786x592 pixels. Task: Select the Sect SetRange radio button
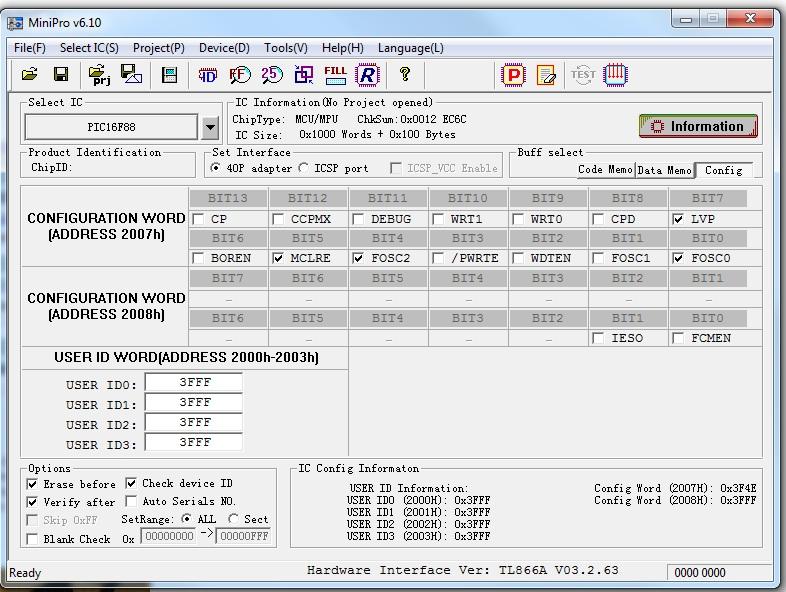(233, 519)
